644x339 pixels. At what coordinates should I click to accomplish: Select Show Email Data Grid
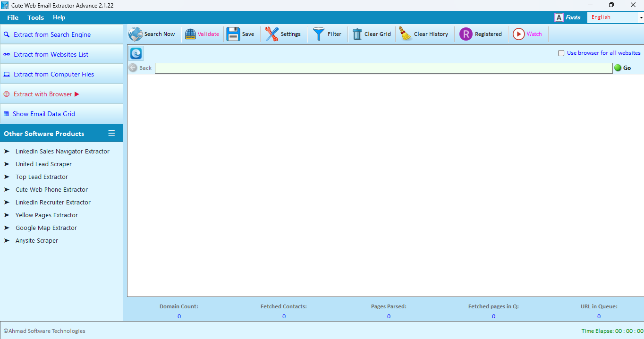coord(61,114)
